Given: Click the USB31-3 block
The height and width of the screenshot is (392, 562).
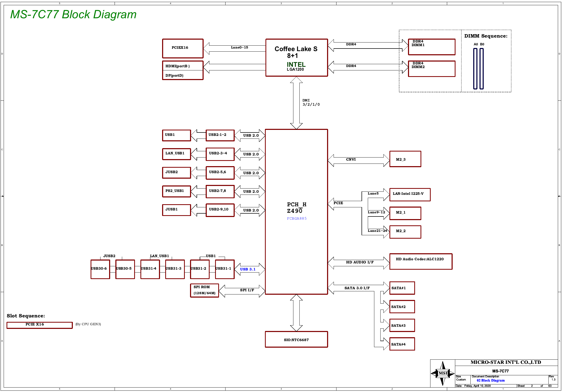Looking at the screenshot, I should [x=175, y=269].
